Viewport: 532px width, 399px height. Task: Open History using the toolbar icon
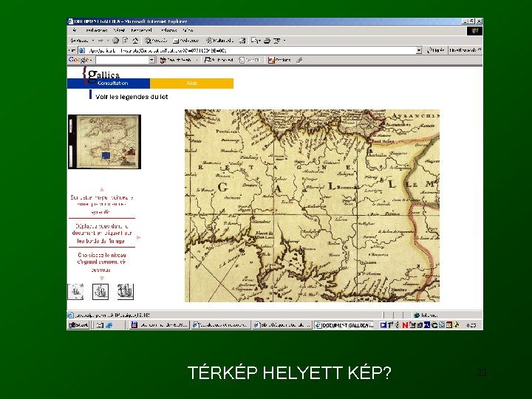[242, 41]
